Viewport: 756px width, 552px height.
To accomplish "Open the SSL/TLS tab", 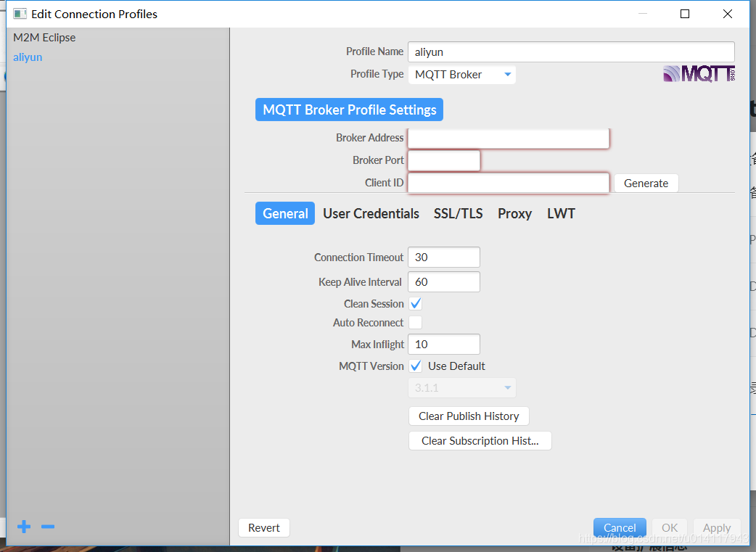I will [x=458, y=213].
